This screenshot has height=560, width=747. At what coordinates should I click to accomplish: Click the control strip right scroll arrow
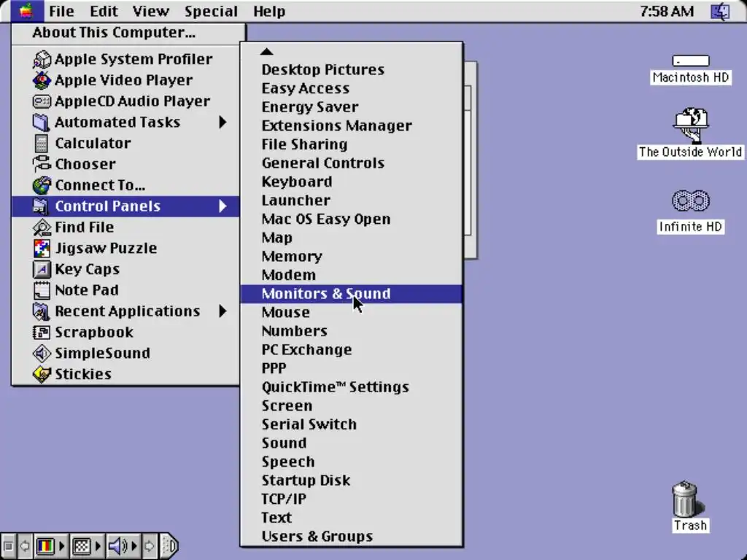tap(149, 545)
